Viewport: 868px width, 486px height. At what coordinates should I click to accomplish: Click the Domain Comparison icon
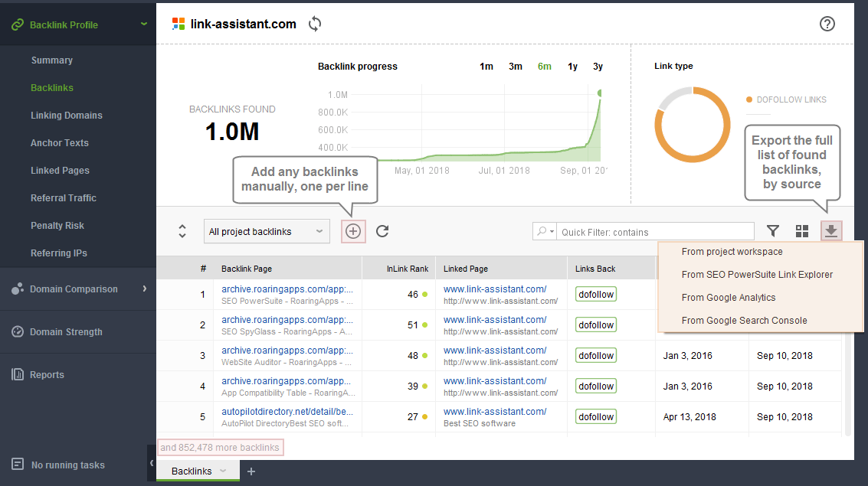18,289
